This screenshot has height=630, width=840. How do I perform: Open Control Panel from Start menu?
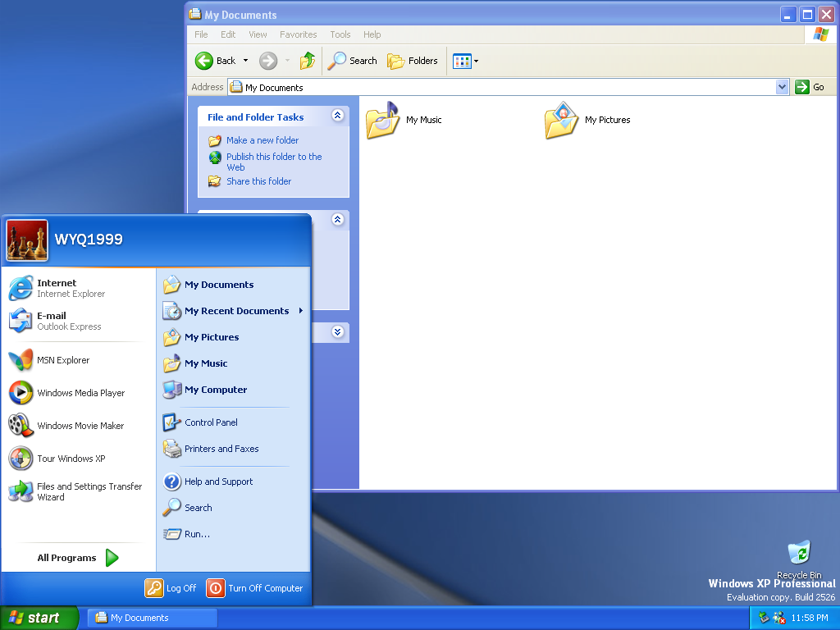211,422
